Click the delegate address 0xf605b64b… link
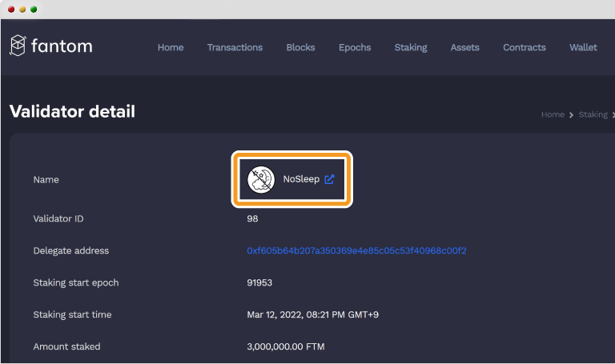Screen dimensions: 615x364 (x=356, y=250)
